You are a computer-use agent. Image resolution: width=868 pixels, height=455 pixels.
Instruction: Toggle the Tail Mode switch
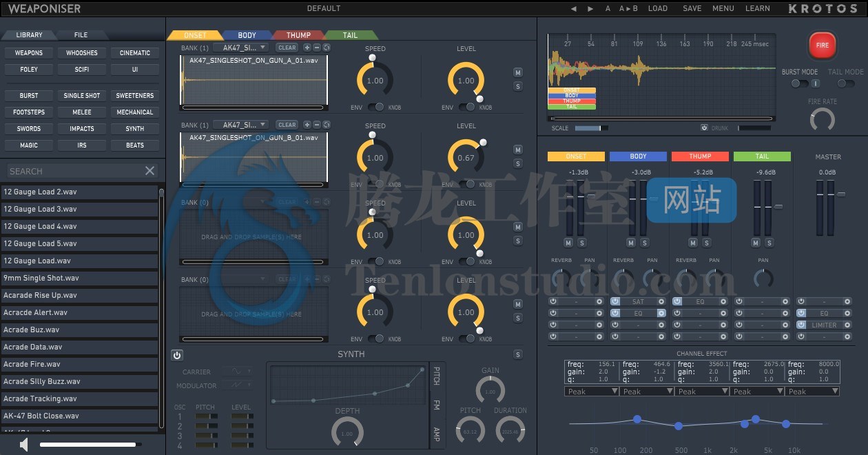pyautogui.click(x=845, y=83)
